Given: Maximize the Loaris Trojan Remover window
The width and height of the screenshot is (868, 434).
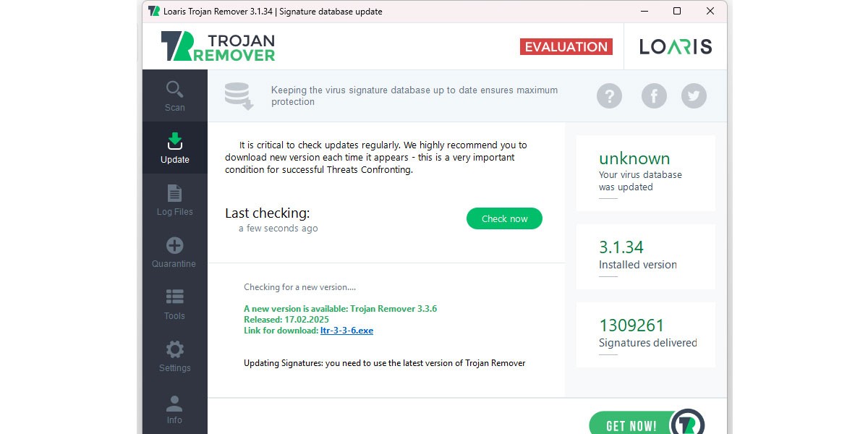Looking at the screenshot, I should (677, 11).
